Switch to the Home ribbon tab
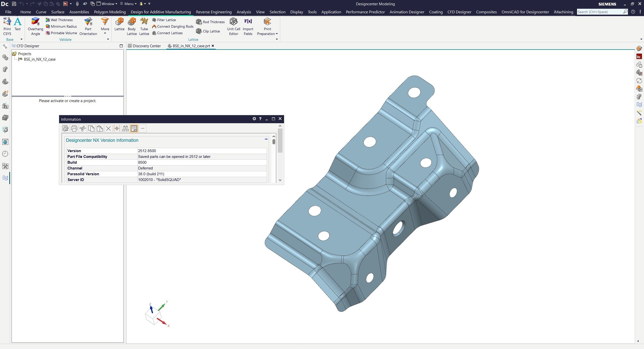This screenshot has width=644, height=349. (26, 12)
